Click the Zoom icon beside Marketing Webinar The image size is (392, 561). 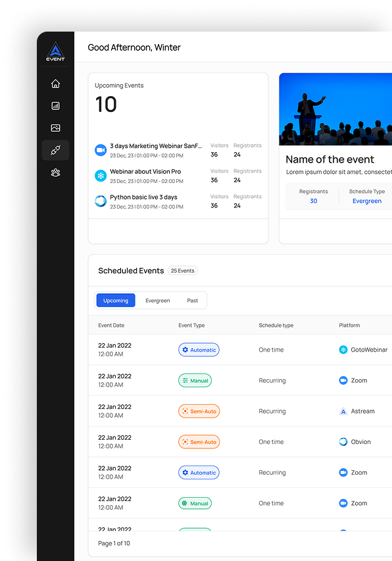[101, 150]
